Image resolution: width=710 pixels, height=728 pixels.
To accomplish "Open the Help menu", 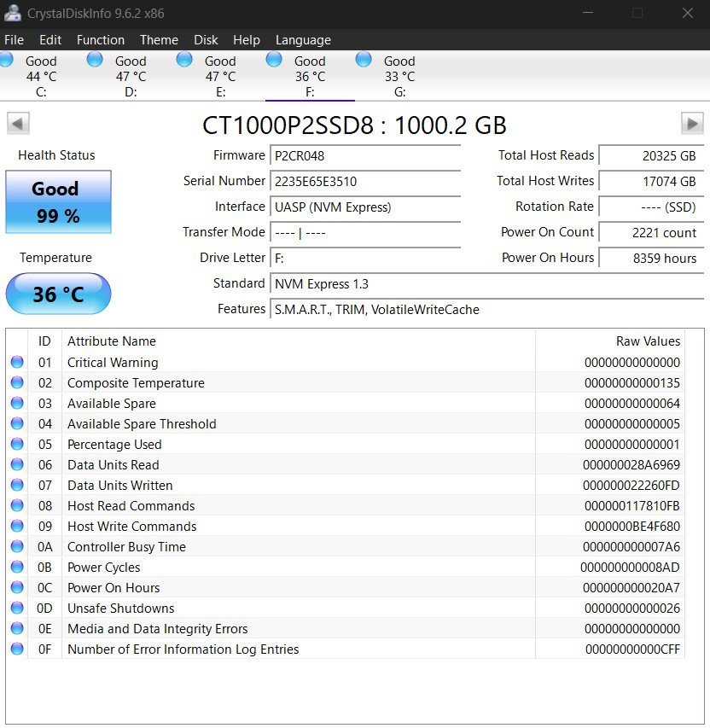I will [246, 40].
